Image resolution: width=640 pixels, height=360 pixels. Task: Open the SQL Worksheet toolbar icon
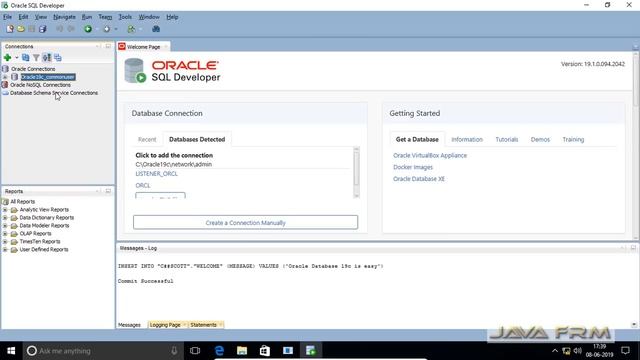click(x=131, y=29)
